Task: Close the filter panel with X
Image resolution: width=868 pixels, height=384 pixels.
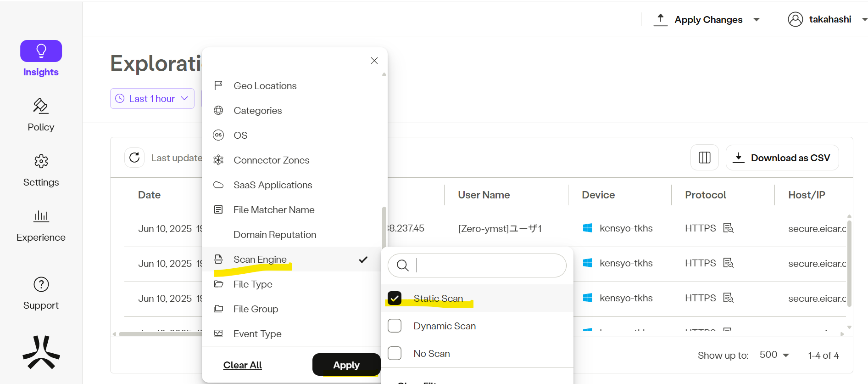Action: 374,61
